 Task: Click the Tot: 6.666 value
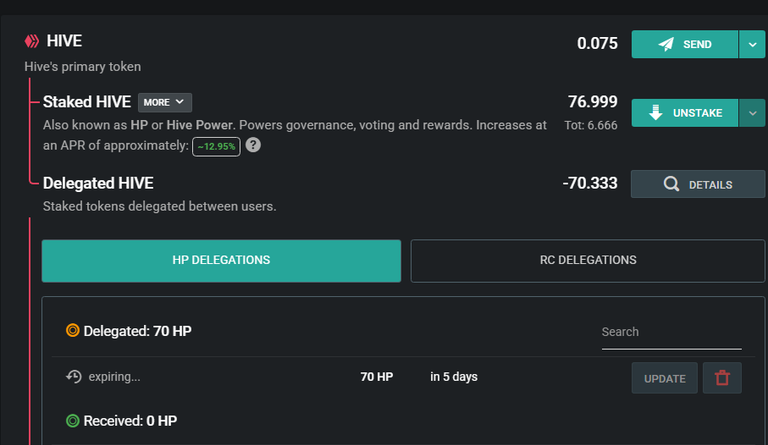click(x=591, y=125)
